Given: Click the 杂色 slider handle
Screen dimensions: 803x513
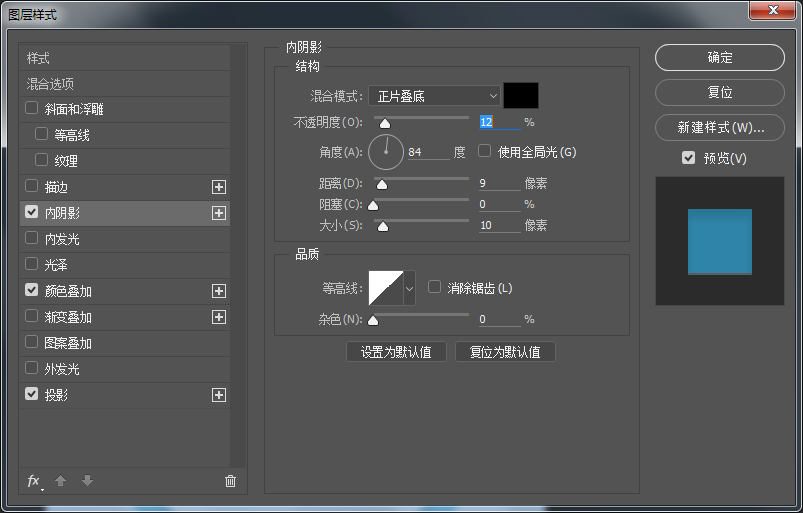Looking at the screenshot, I should [373, 320].
